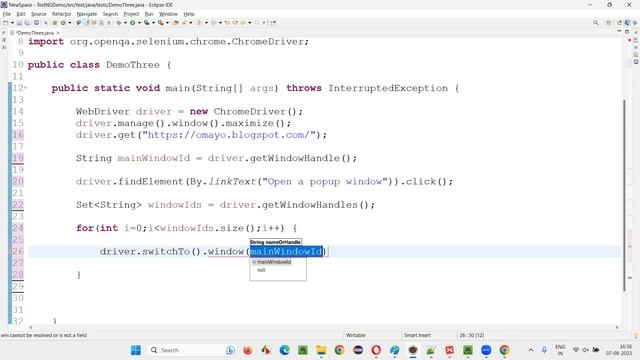Select null in the autocomplete popup

[x=261, y=270]
